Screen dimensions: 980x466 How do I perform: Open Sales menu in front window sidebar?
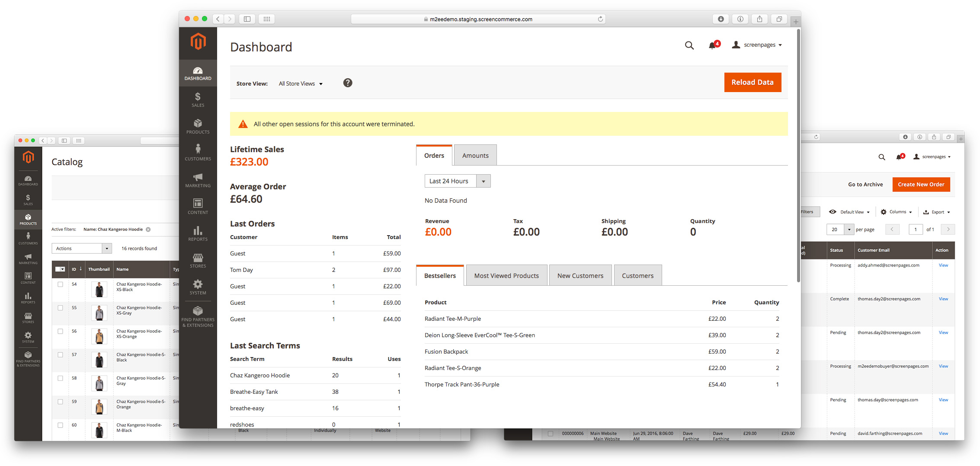pyautogui.click(x=198, y=100)
